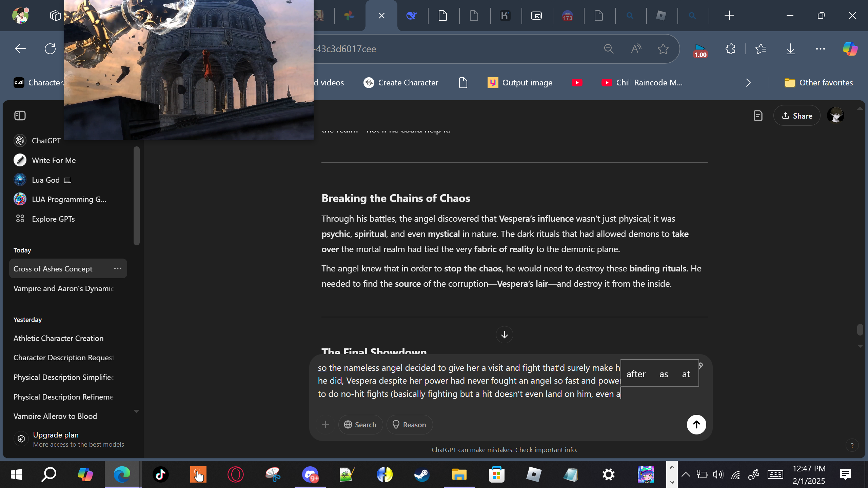
Task: Open the Explore GPTs grid icon
Action: [x=20, y=219]
